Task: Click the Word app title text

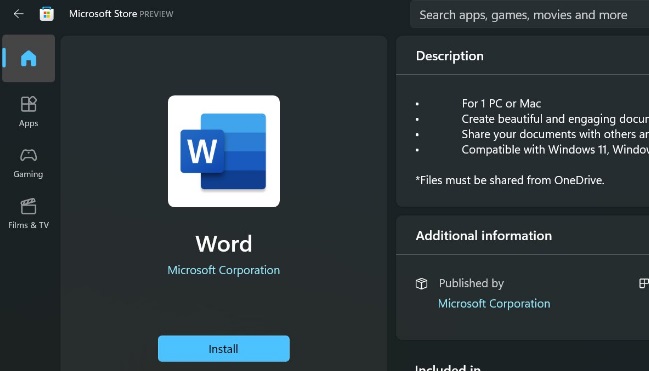Action: click(224, 243)
